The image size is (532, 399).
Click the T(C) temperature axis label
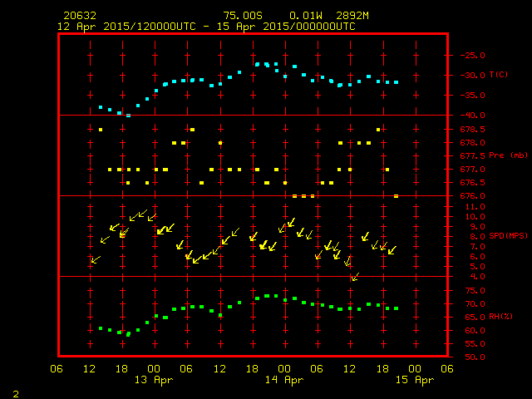click(499, 75)
